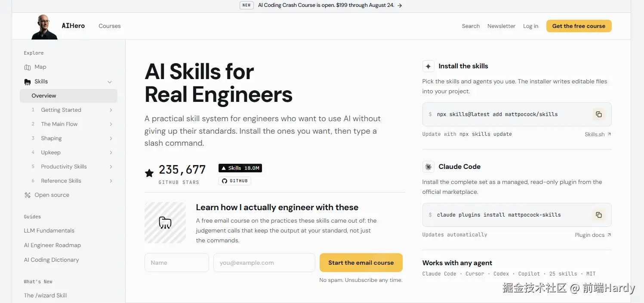Click the Open source icon in sidebar
644x303 pixels.
[28, 195]
